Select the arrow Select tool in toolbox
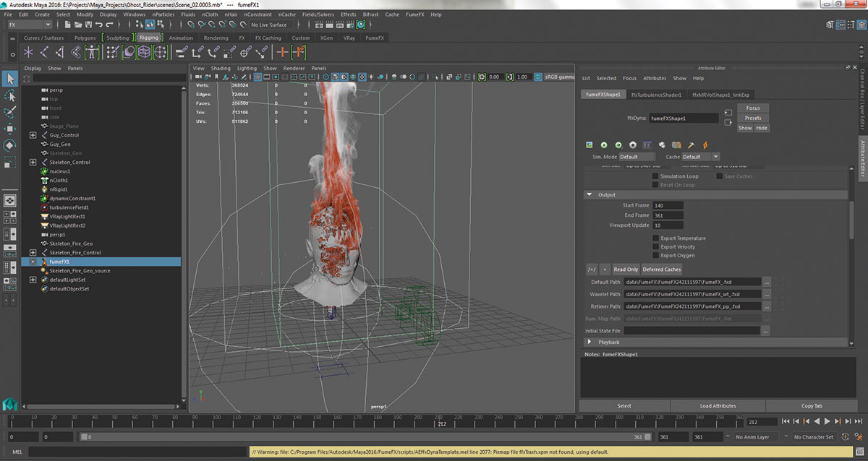This screenshot has width=868, height=461. point(10,78)
